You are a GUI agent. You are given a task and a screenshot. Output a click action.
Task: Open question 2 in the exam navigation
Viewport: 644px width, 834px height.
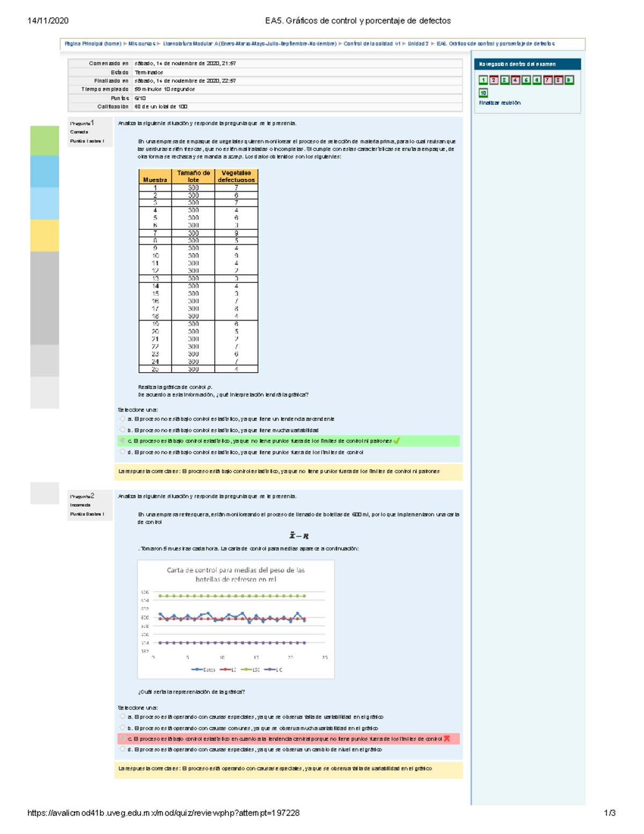click(x=493, y=80)
